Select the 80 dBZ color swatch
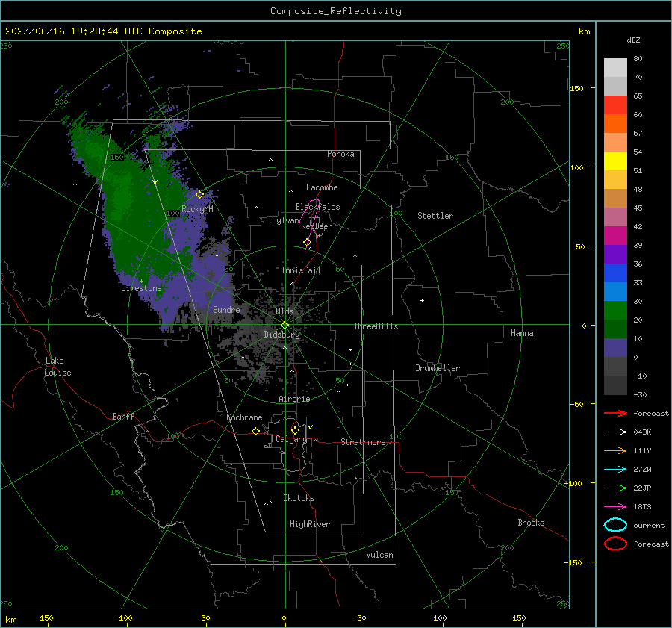This screenshot has width=672, height=628. (615, 67)
